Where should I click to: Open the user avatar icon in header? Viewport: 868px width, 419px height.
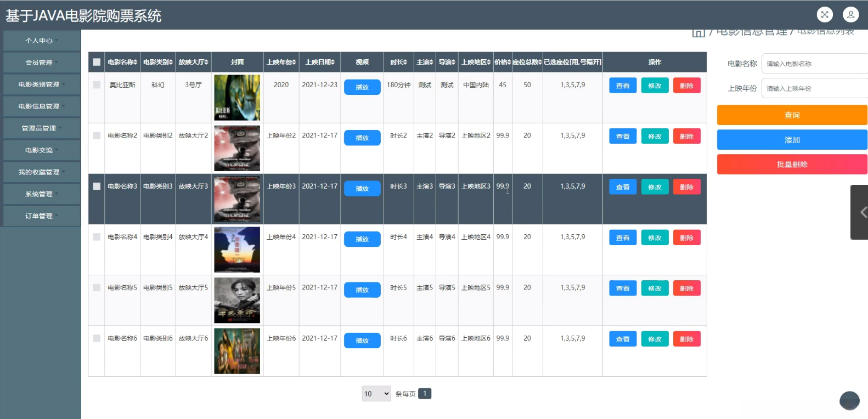[x=850, y=15]
